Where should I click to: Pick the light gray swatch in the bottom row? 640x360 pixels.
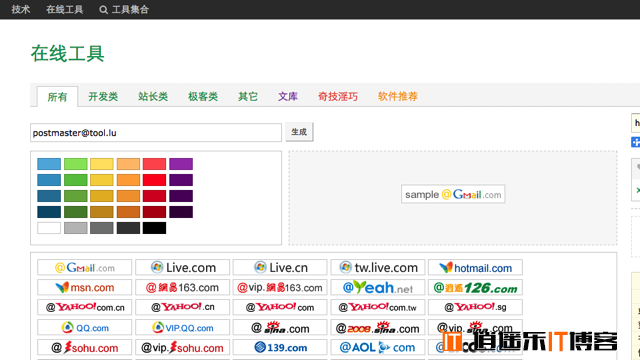[76, 228]
